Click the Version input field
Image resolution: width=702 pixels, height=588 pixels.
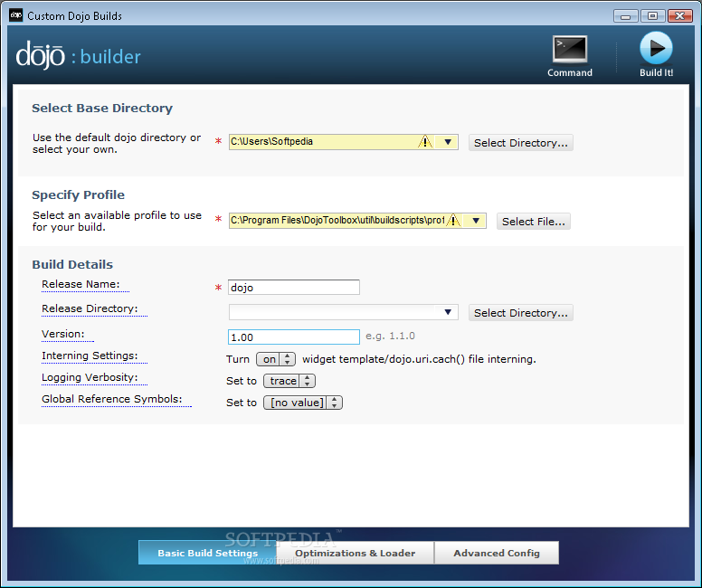pyautogui.click(x=294, y=337)
